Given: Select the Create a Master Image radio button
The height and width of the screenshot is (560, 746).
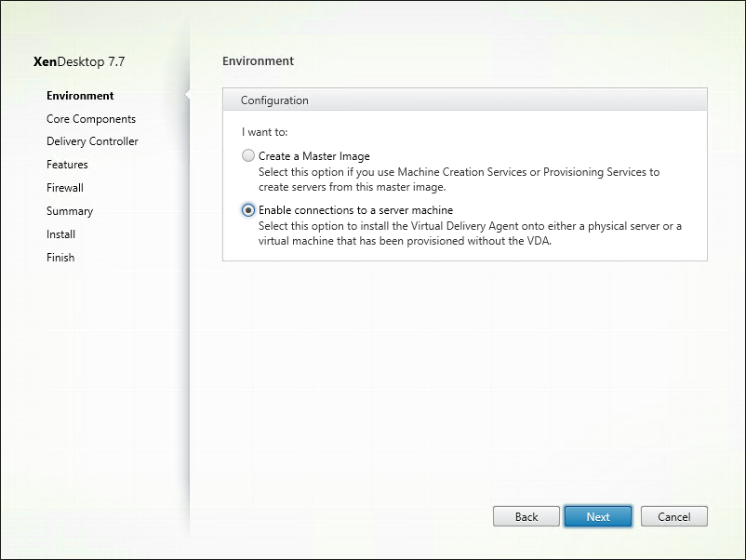Looking at the screenshot, I should coord(248,155).
